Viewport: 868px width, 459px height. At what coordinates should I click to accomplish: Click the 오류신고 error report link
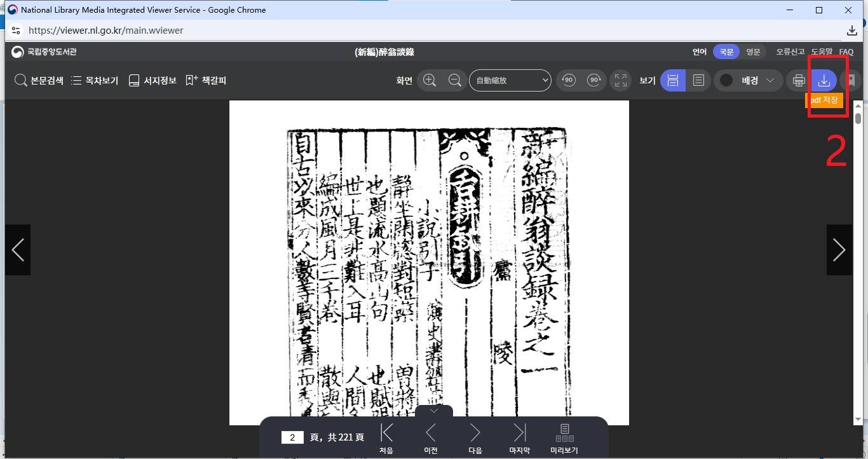click(790, 52)
